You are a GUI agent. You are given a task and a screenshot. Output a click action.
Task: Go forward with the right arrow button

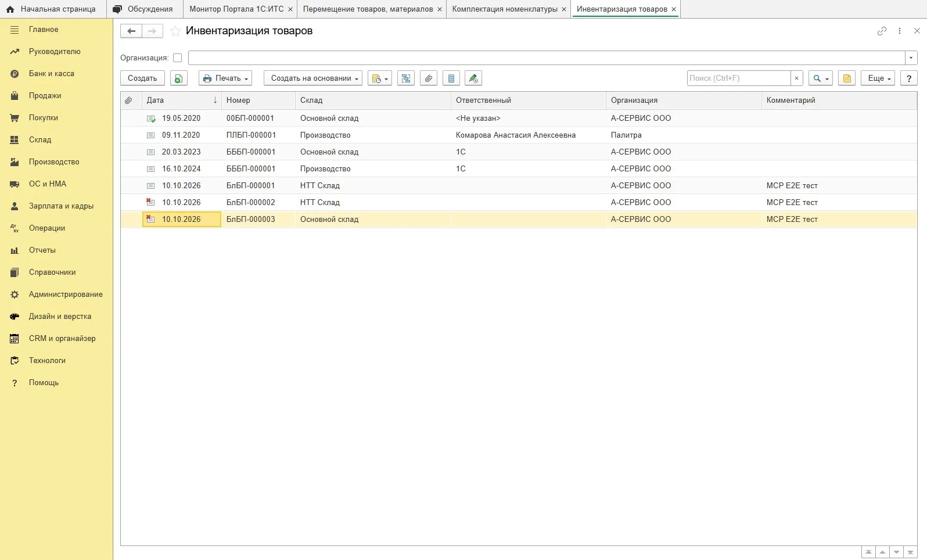152,31
